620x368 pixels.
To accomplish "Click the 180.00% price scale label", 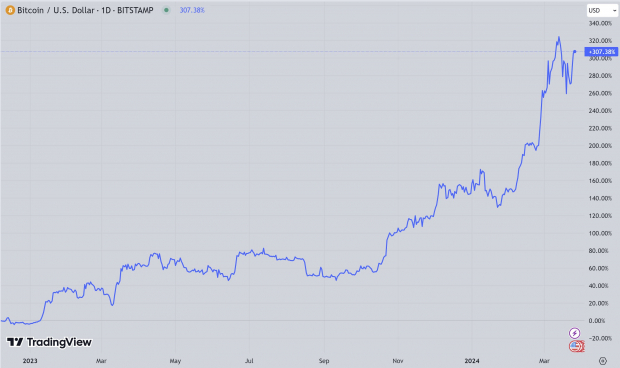I will [x=600, y=163].
